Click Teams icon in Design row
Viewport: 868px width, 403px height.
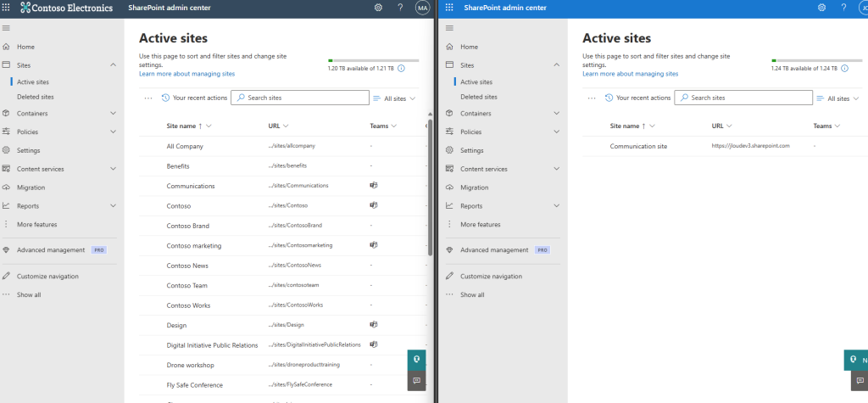pos(373,324)
